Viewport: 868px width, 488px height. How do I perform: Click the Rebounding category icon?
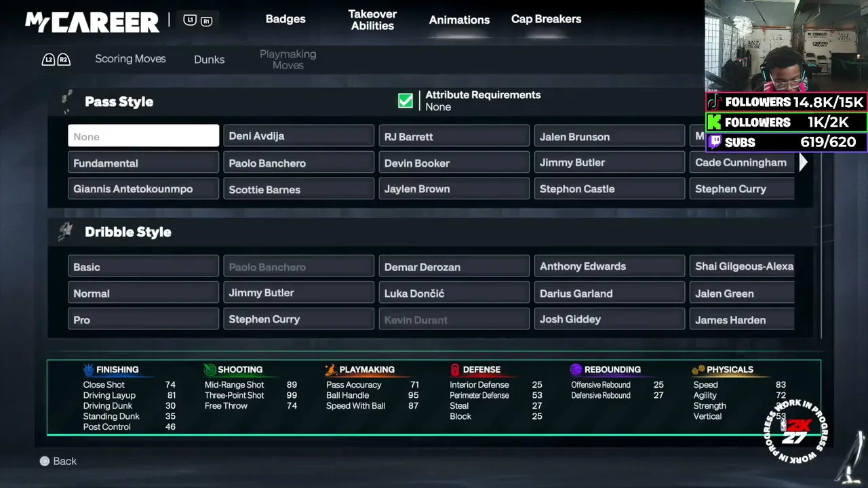[576, 369]
